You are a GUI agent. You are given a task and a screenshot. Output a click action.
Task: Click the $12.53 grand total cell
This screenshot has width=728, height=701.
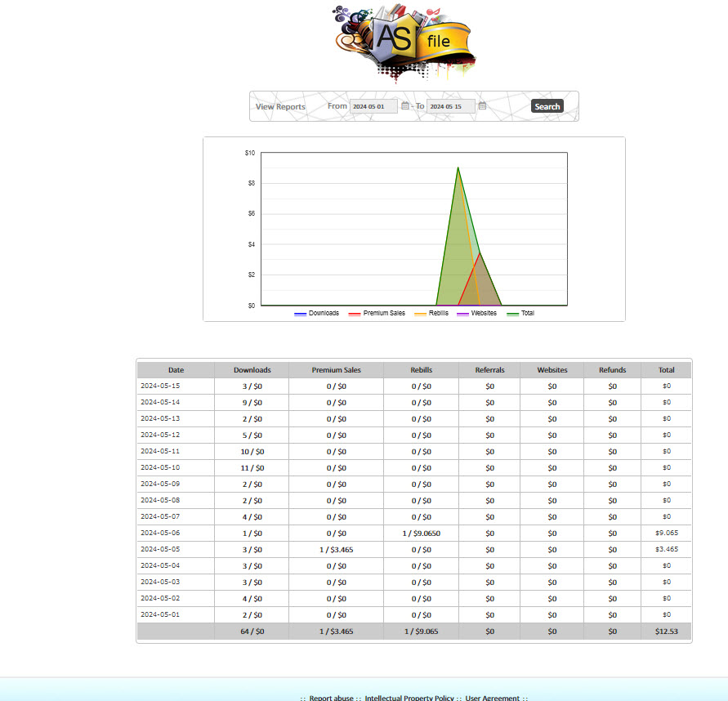[667, 632]
